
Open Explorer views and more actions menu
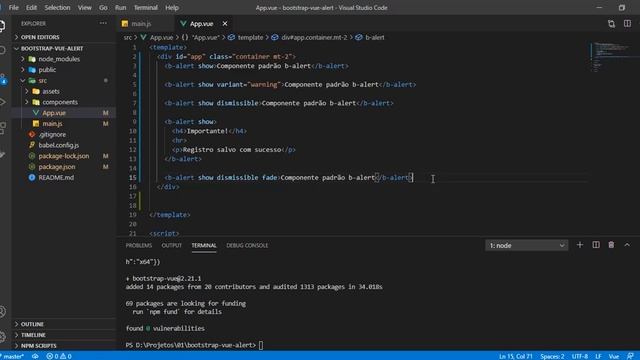[103, 23]
